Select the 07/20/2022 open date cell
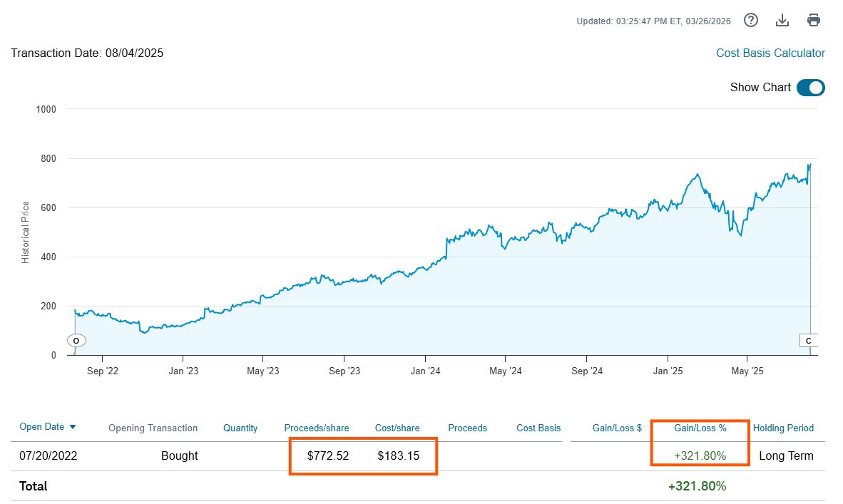 click(48, 456)
